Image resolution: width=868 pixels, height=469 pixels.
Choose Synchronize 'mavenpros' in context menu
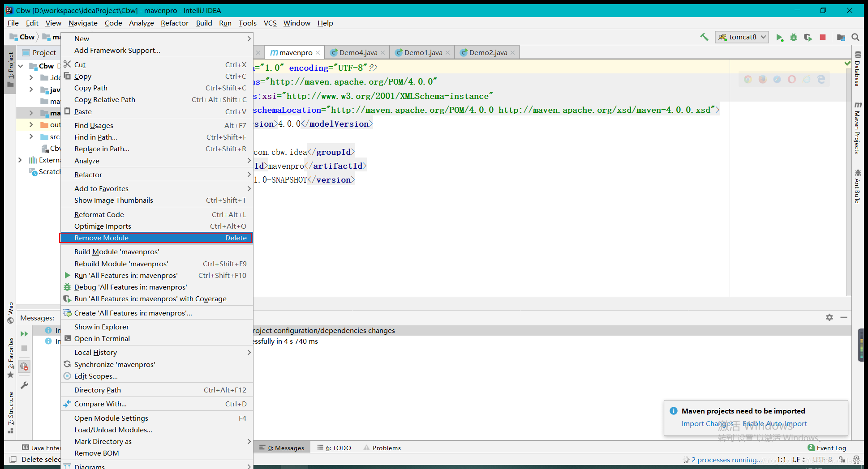(x=157, y=365)
